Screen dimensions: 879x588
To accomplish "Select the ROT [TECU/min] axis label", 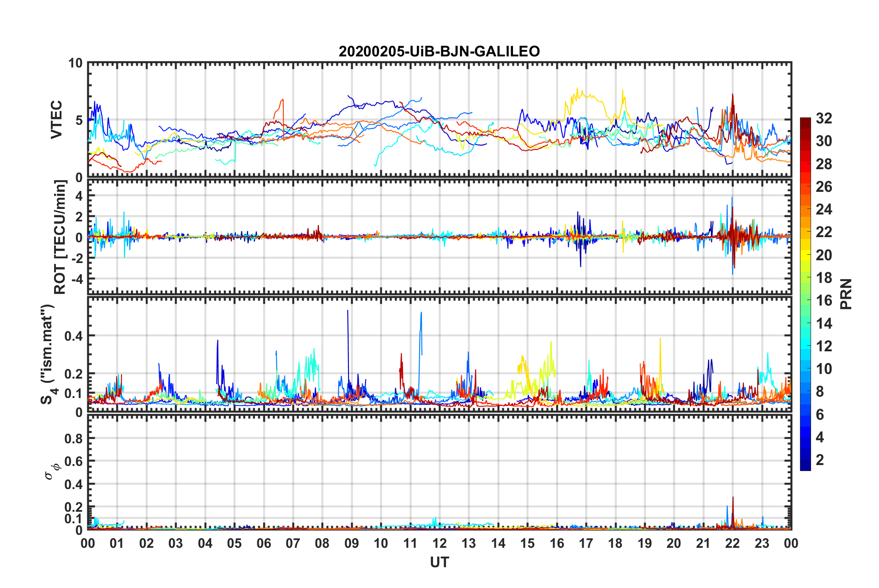I will (60, 237).
